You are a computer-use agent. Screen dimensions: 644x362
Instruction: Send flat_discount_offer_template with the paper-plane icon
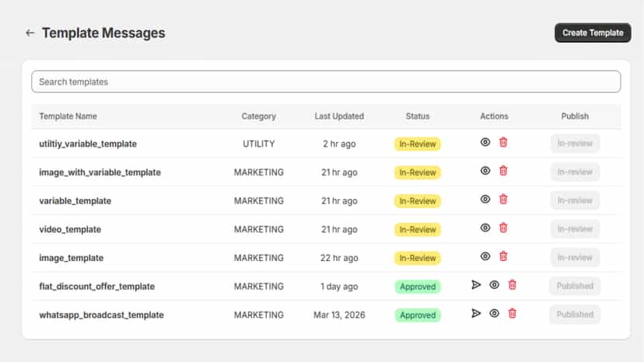pyautogui.click(x=476, y=285)
